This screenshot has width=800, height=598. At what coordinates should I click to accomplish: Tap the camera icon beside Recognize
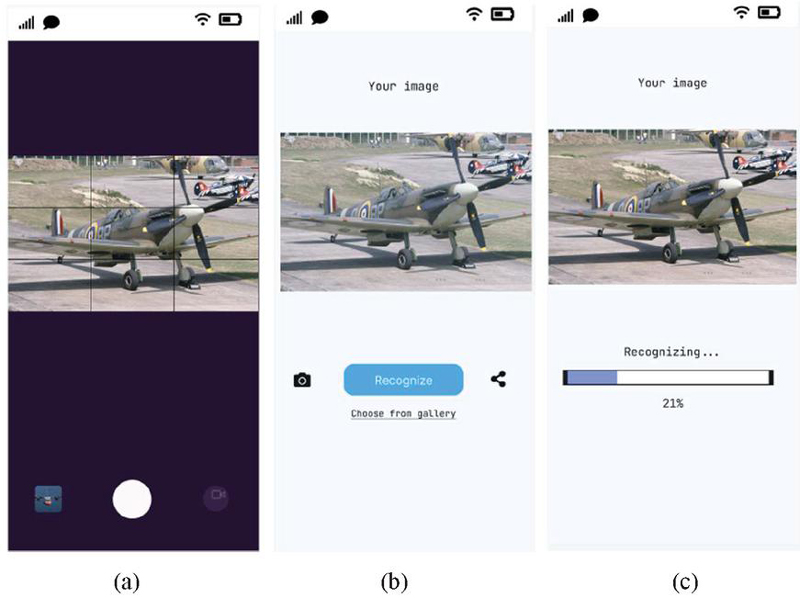(302, 380)
